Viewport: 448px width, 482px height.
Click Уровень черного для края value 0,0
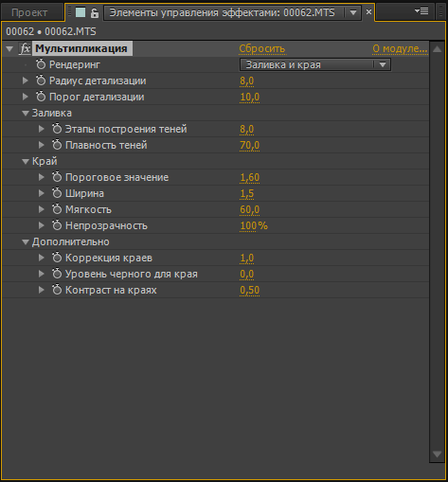pos(247,274)
